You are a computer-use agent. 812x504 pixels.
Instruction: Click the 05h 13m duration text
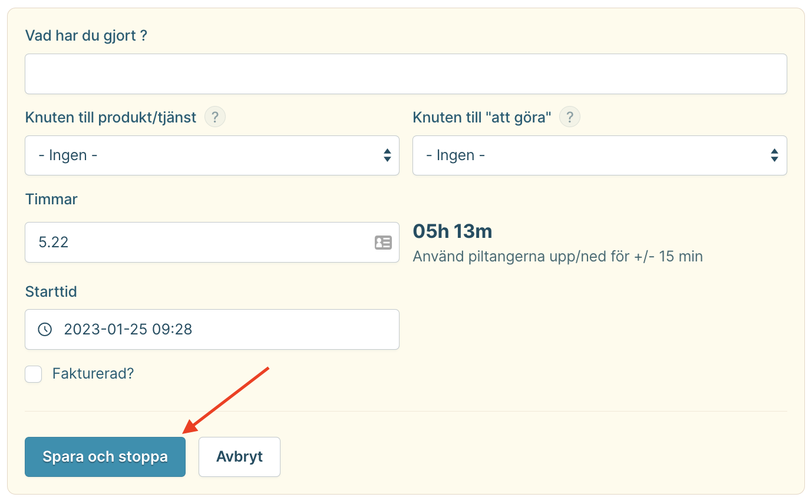(x=453, y=231)
